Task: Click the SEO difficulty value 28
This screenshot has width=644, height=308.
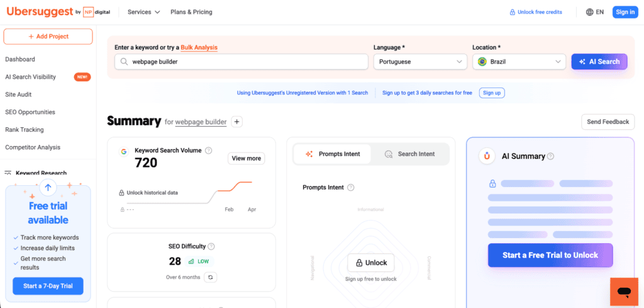Action: 175,261
